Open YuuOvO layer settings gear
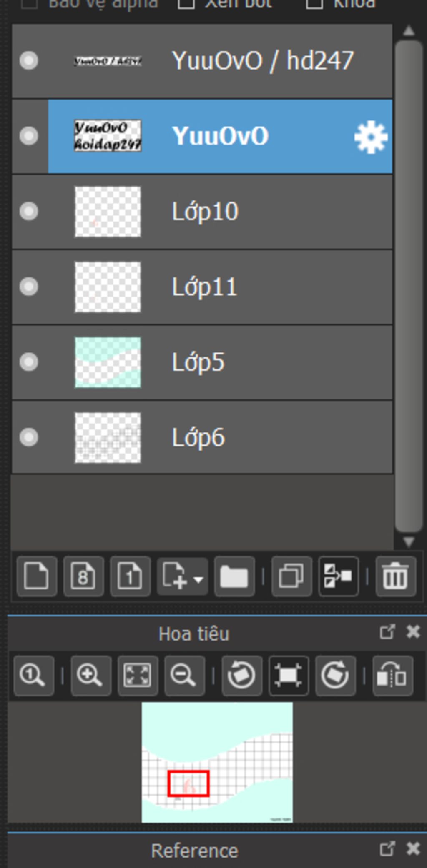This screenshot has height=868, width=427. click(370, 137)
